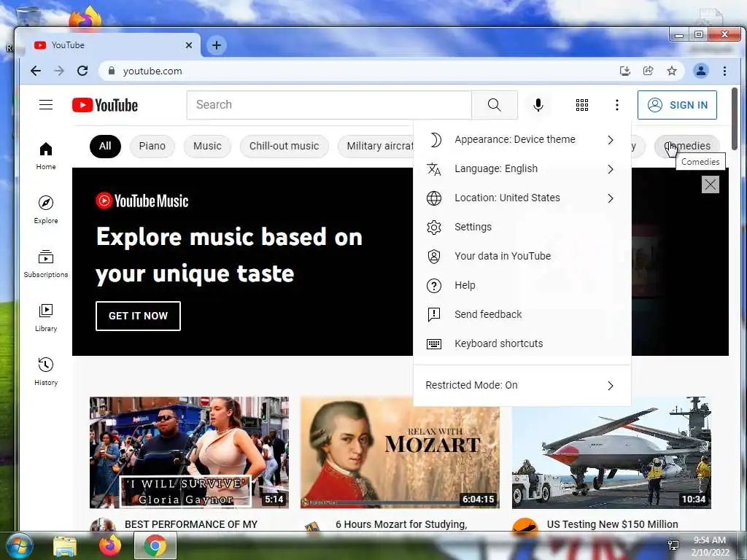Open Language: English submenu
The image size is (747, 560).
(x=522, y=168)
